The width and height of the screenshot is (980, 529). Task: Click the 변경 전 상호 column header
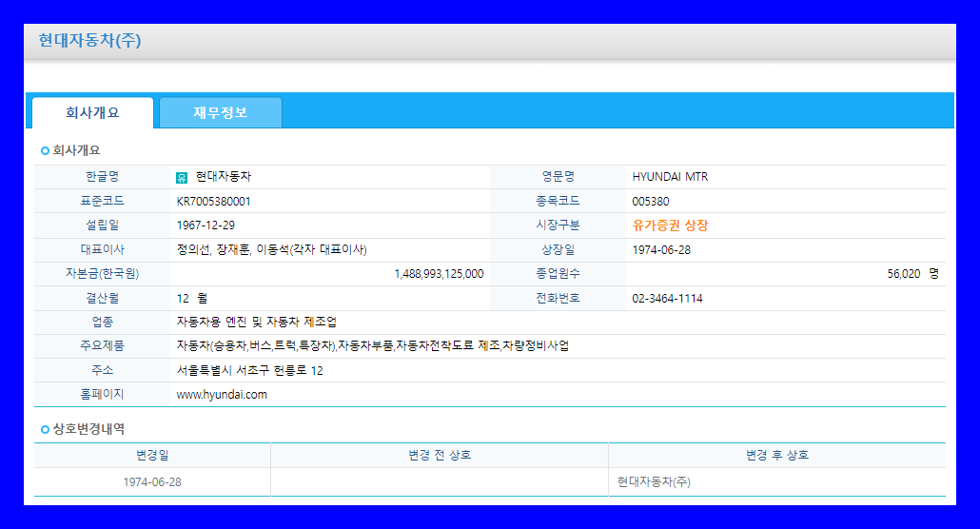pyautogui.click(x=440, y=455)
